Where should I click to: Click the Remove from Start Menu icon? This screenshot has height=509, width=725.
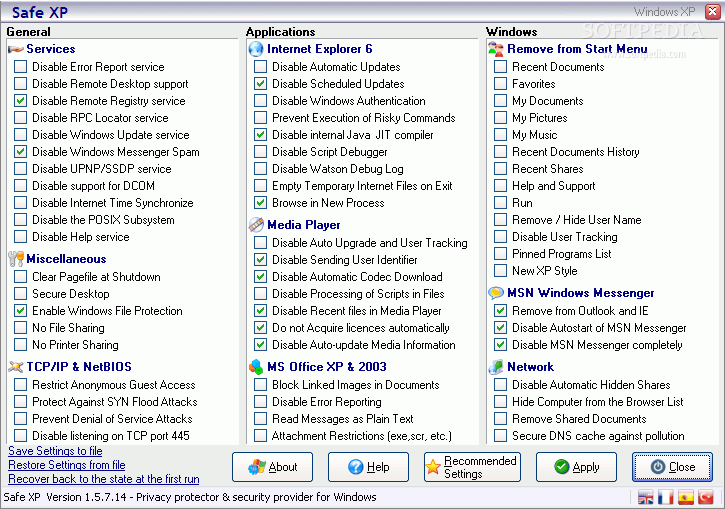tap(496, 49)
